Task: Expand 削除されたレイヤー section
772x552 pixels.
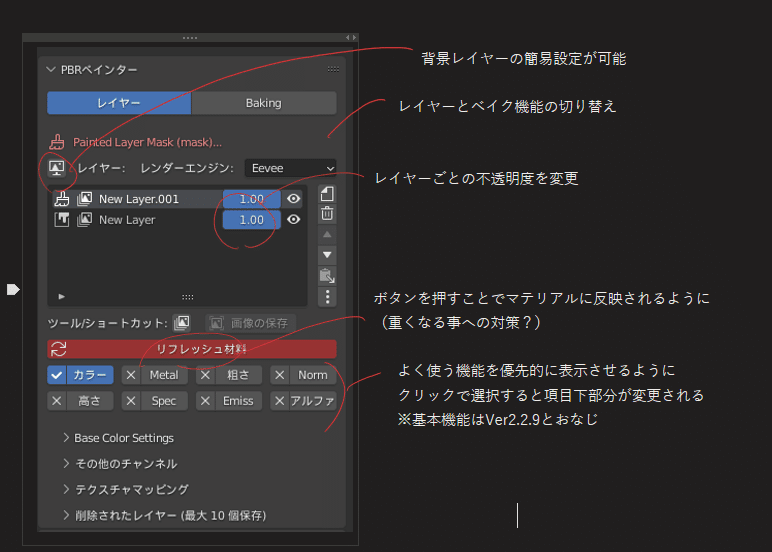Action: point(164,516)
